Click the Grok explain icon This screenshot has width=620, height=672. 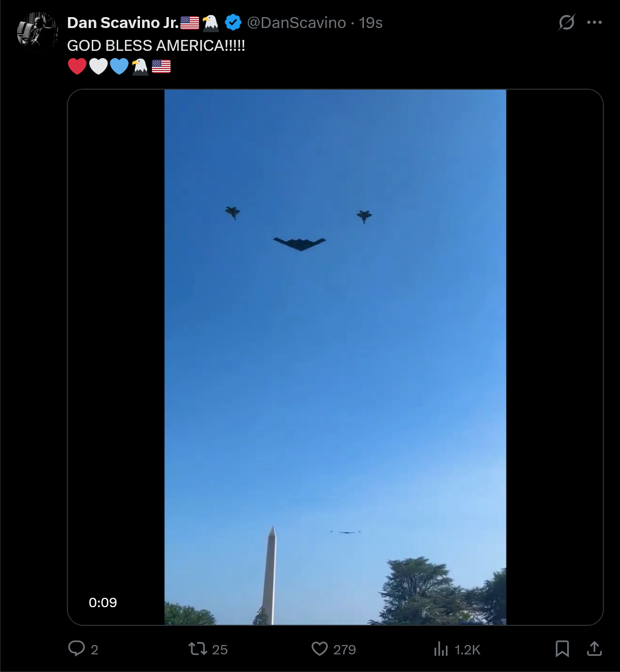coord(567,22)
